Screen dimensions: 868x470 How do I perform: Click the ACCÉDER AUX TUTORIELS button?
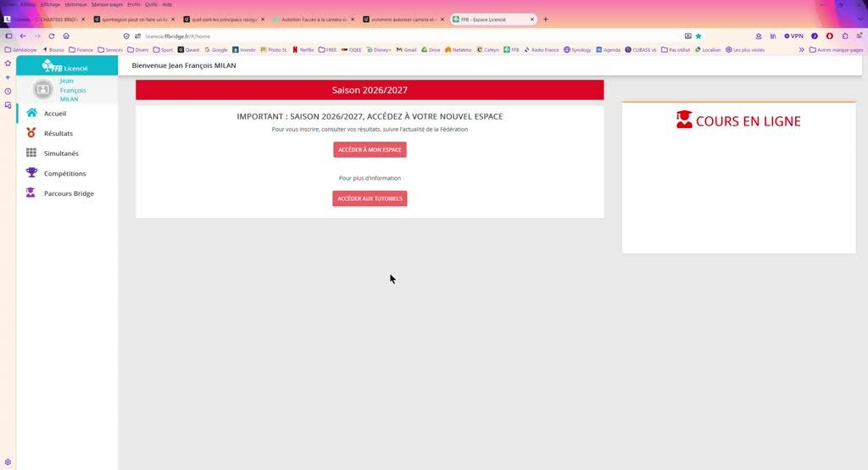370,199
